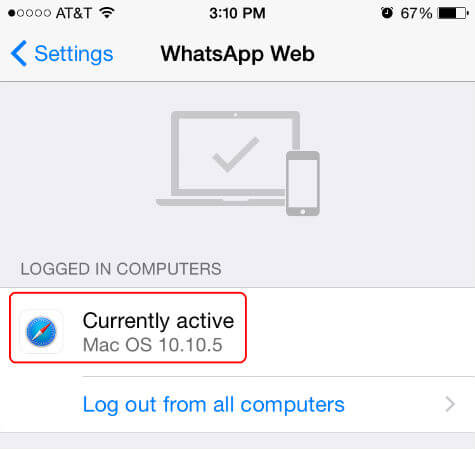Tap the Safari browser icon

(41, 332)
